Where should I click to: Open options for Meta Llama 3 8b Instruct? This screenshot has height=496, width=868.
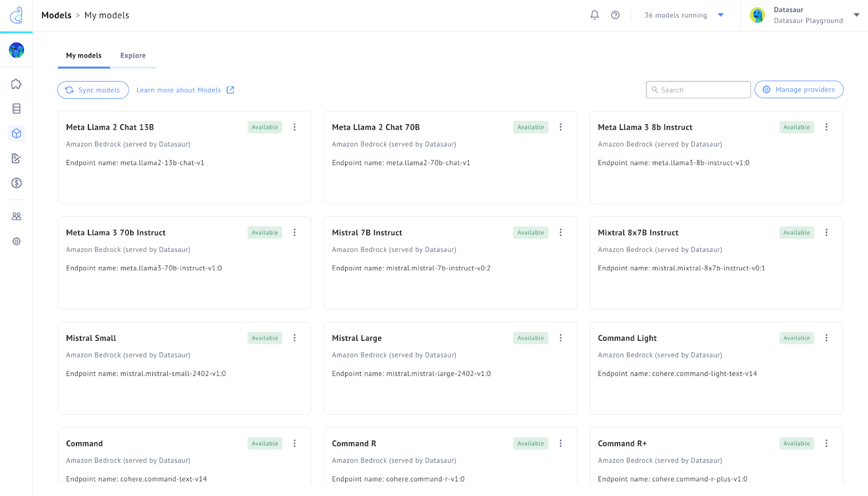(826, 127)
